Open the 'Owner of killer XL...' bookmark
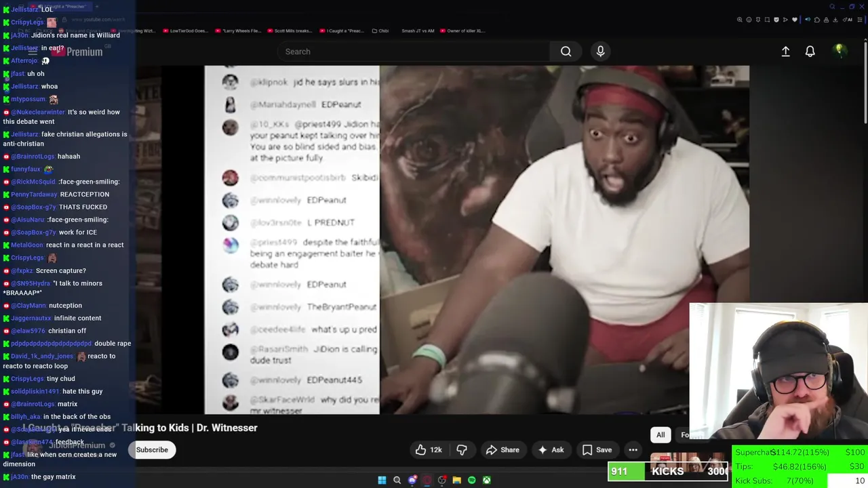 tap(462, 30)
